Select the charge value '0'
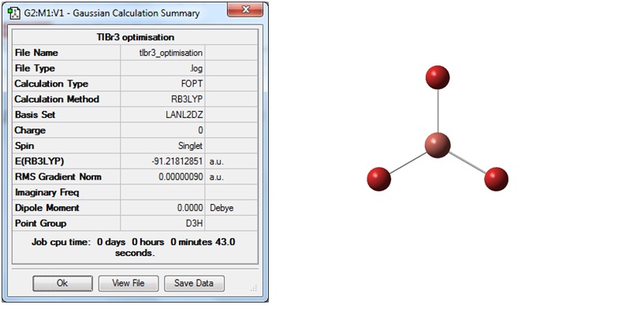Image resolution: width=644 pixels, height=312 pixels. point(200,131)
